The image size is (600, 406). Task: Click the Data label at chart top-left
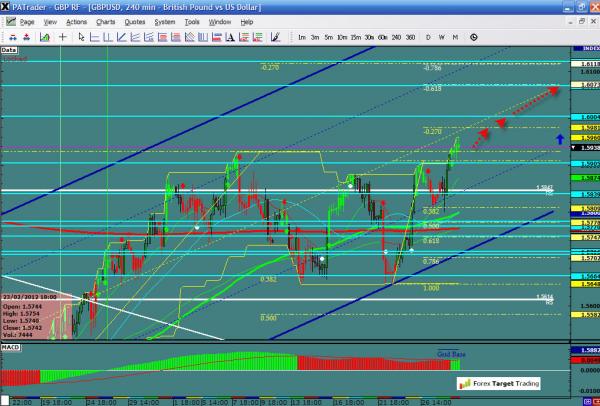9,48
